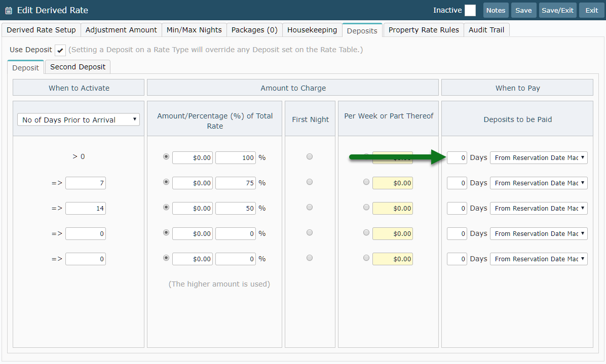Open No of Days Prior to Arrival dropdown
The width and height of the screenshot is (606, 364).
[x=79, y=119]
